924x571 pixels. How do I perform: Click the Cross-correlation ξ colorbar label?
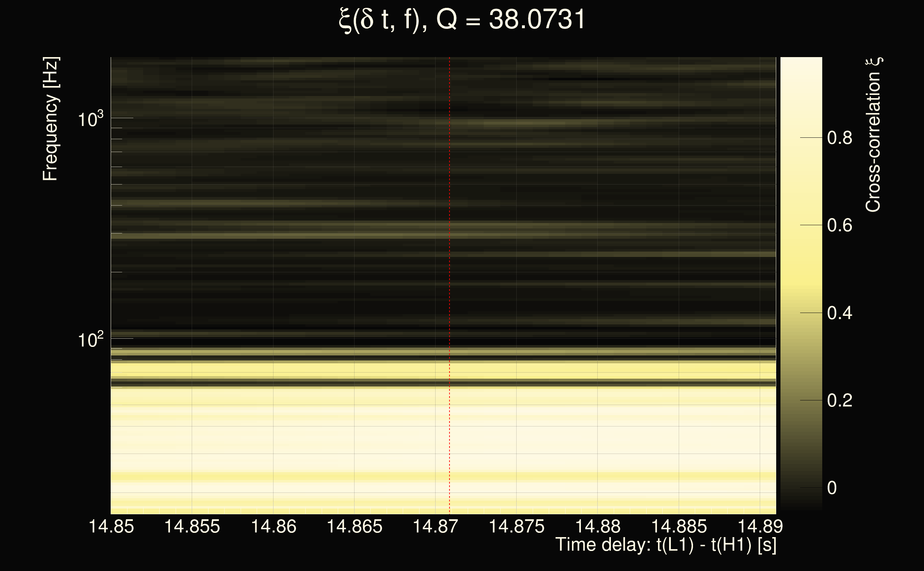pyautogui.click(x=873, y=135)
